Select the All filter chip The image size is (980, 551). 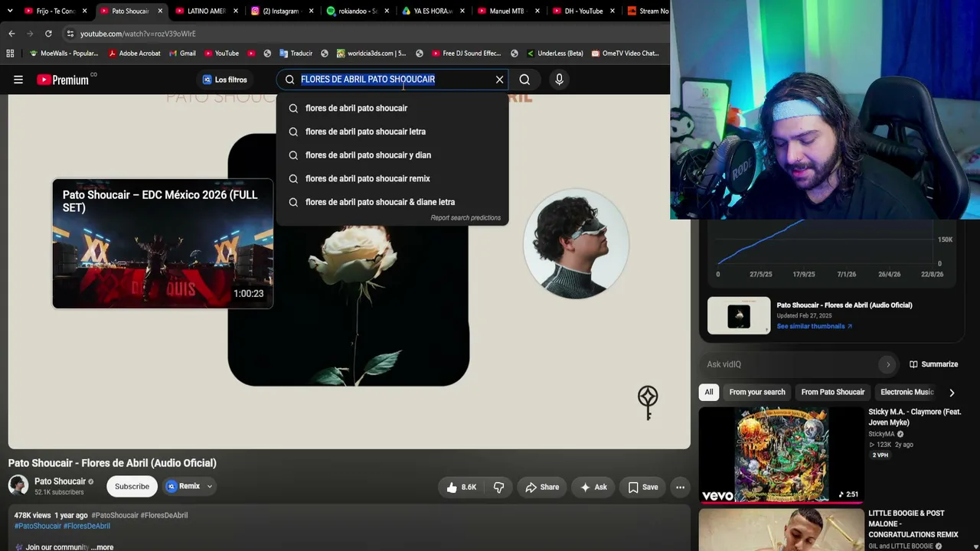coord(709,393)
